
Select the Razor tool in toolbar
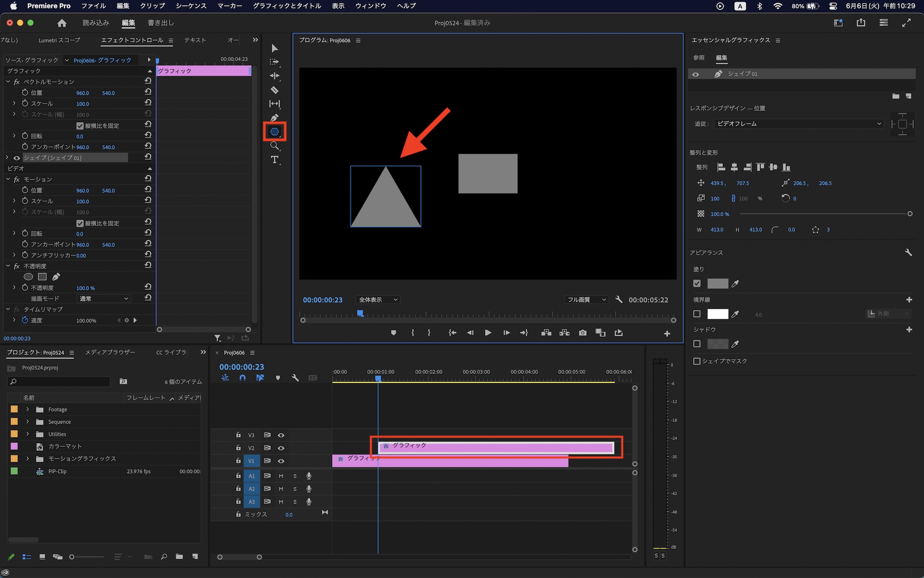pos(274,90)
